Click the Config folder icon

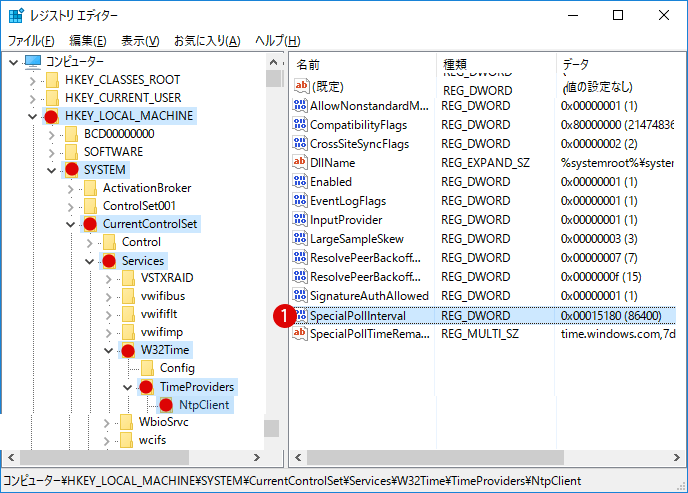pos(147,368)
